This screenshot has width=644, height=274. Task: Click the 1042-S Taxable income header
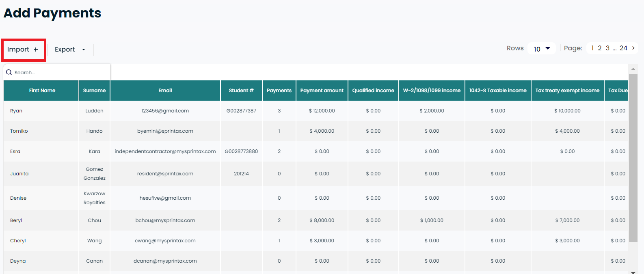498,91
